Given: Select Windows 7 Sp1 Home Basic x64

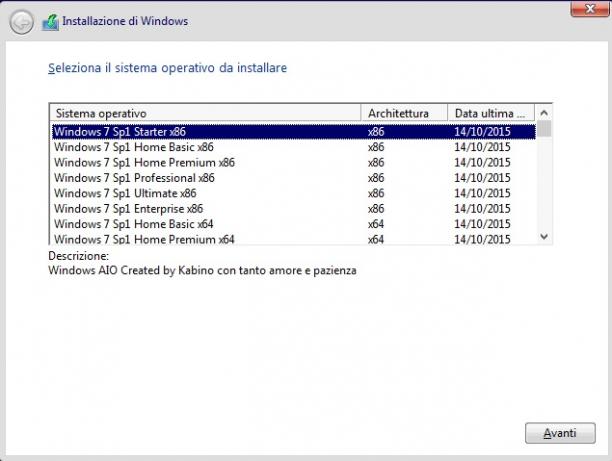Looking at the screenshot, I should (294, 224).
